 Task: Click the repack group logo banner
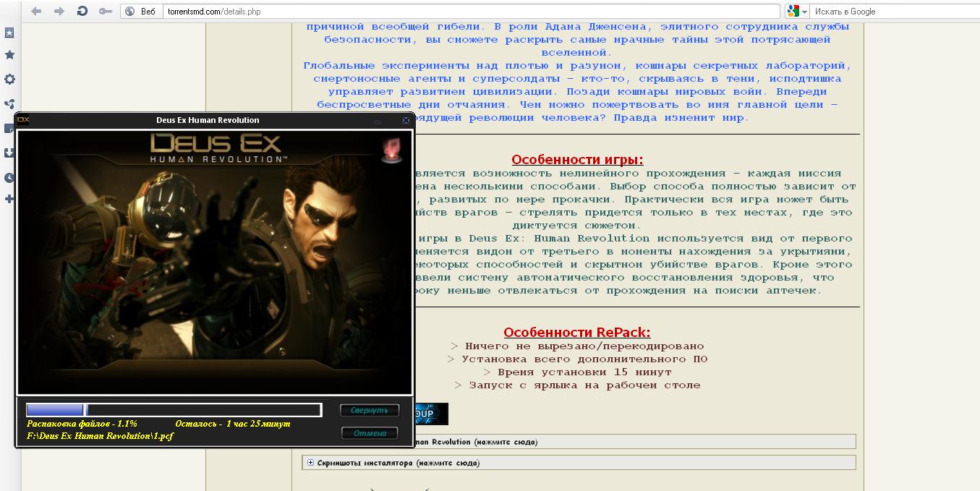(x=430, y=414)
